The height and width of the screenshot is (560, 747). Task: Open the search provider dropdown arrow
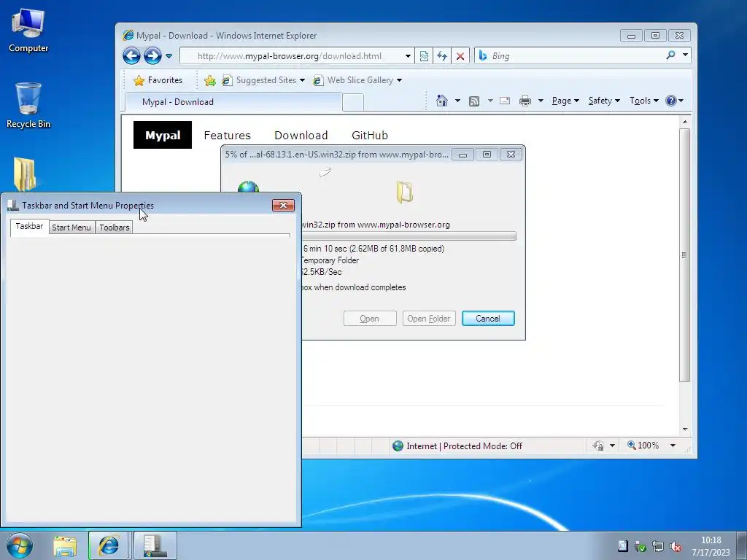click(x=685, y=55)
